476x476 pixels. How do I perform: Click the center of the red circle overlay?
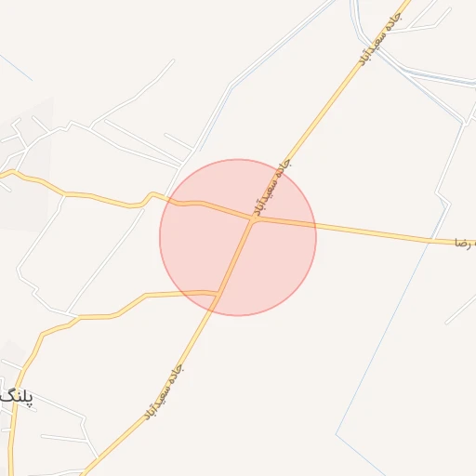[x=238, y=237]
